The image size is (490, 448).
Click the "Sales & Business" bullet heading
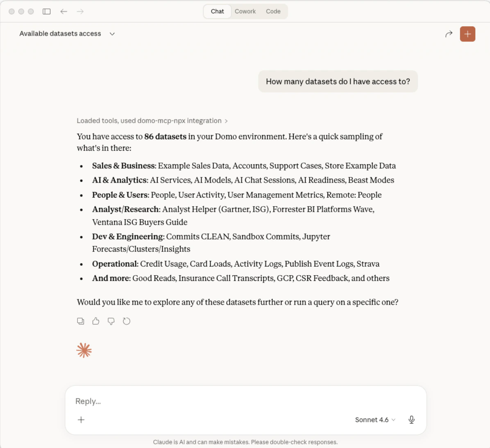point(123,165)
